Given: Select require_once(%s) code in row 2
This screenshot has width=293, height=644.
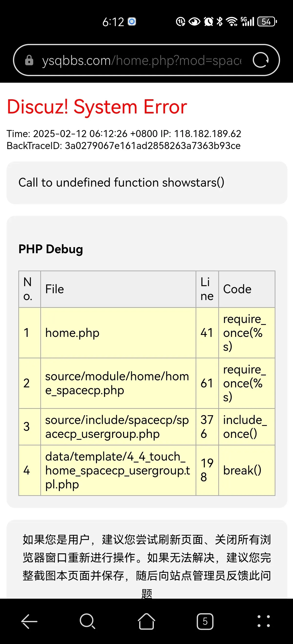Looking at the screenshot, I should [x=247, y=383].
